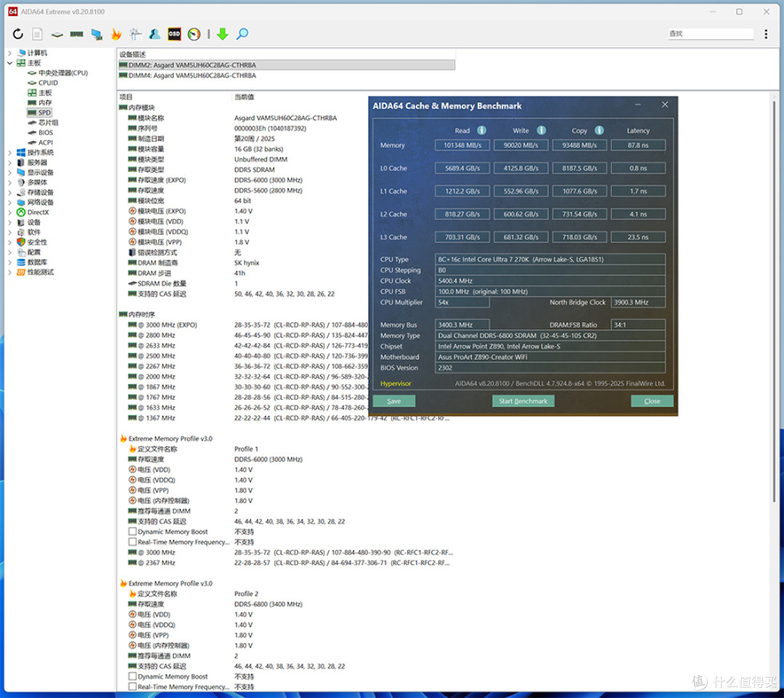Click the Copy info icon in benchmark
Image resolution: width=784 pixels, height=698 pixels.
coord(599,131)
